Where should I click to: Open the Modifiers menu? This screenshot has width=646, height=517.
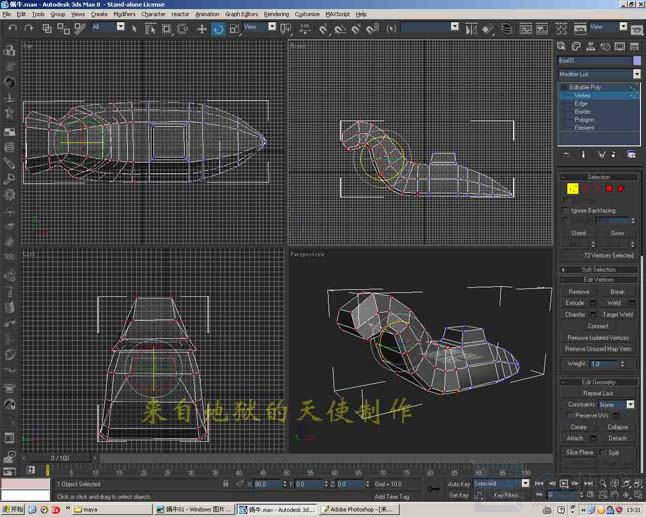(x=124, y=14)
